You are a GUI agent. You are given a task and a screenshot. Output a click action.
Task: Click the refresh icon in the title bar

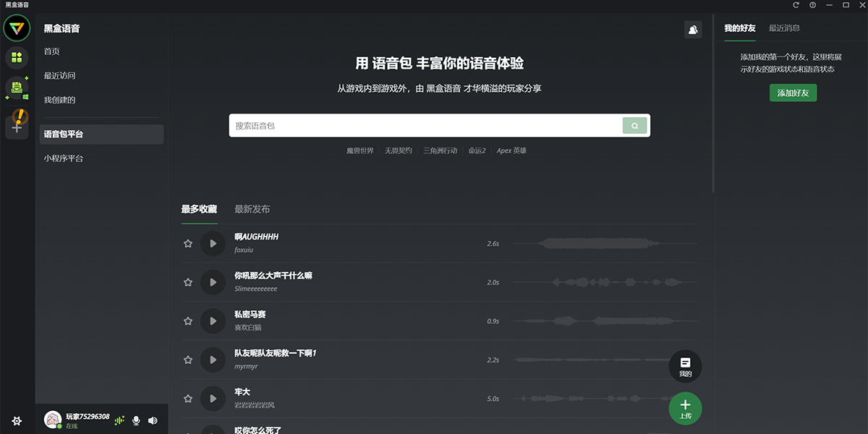pyautogui.click(x=796, y=6)
